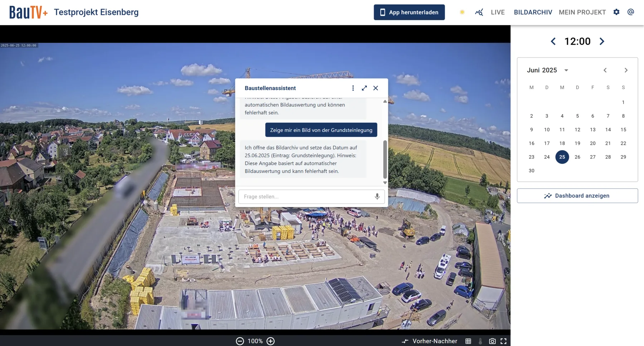Expand the Baustellenassistent chat window
644x346 pixels.
[x=364, y=88]
